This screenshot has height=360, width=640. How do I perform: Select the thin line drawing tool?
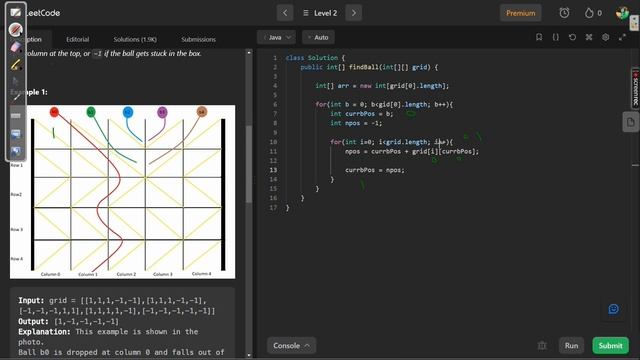point(16,97)
